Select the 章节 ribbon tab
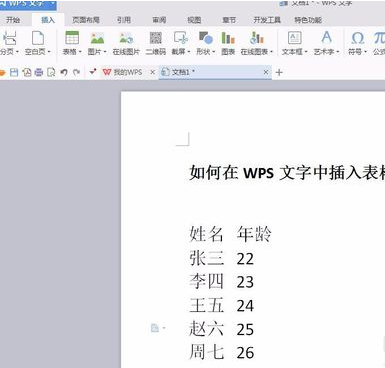This screenshot has height=368, width=385. pos(229,20)
